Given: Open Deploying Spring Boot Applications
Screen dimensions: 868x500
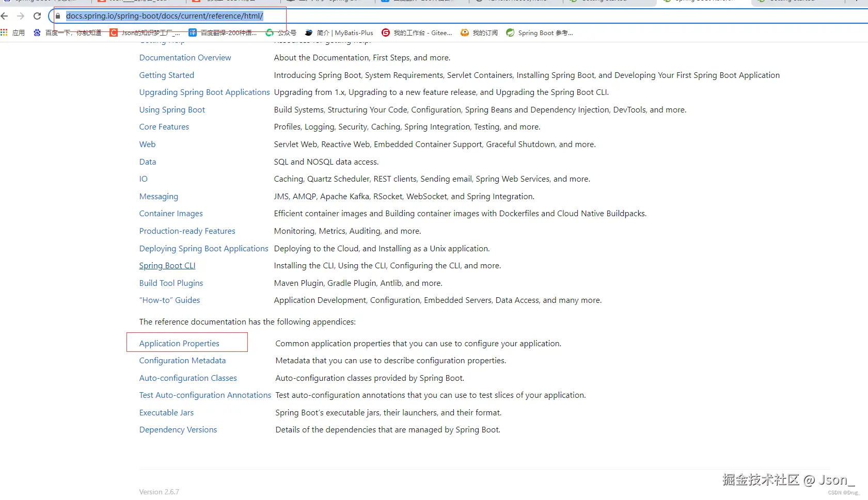Looking at the screenshot, I should 204,249.
